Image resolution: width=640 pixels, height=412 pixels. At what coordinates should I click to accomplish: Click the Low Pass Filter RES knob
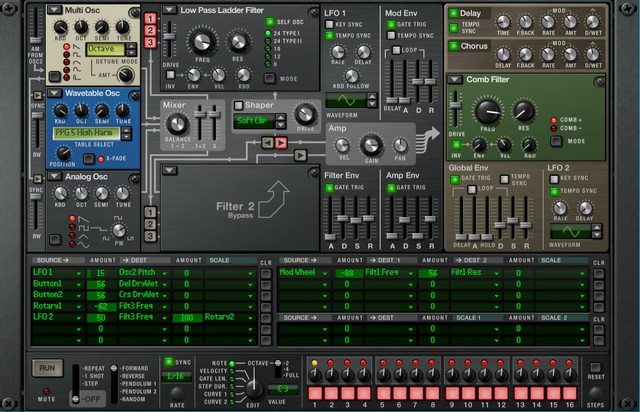point(238,41)
